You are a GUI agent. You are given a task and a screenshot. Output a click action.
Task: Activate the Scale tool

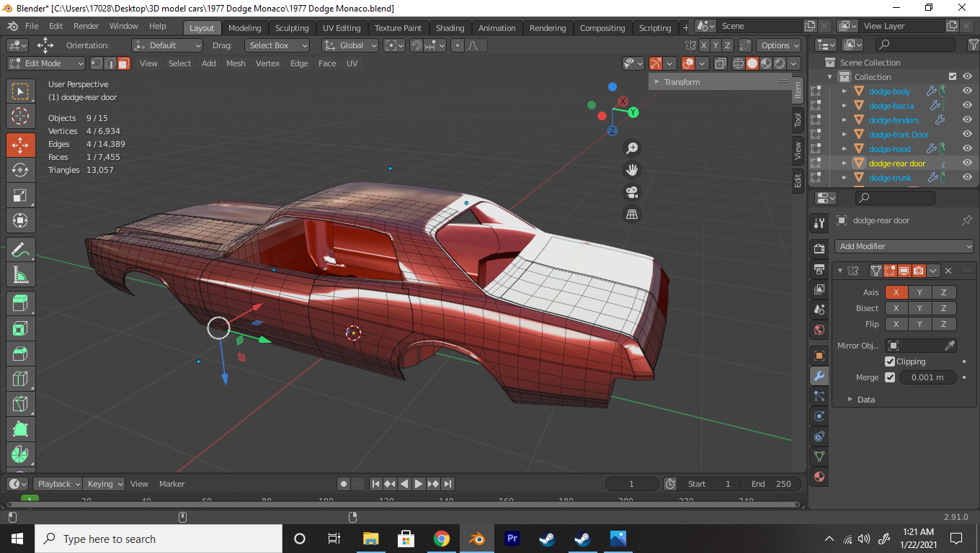coord(20,195)
